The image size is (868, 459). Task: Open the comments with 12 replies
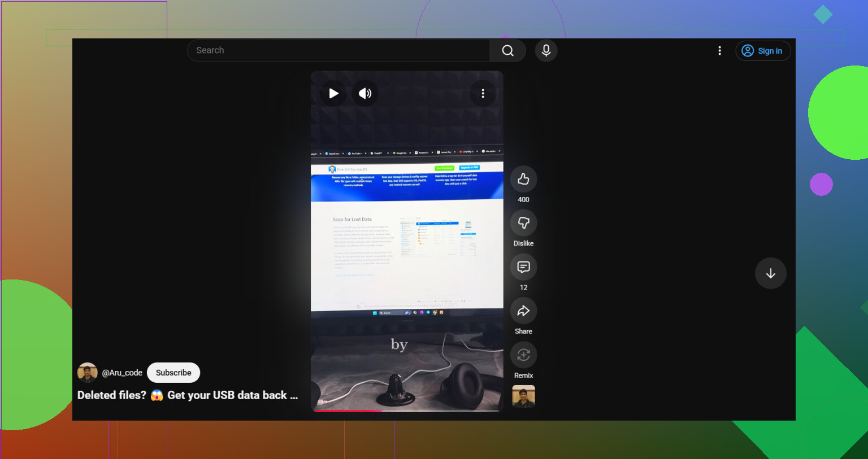coord(523,267)
